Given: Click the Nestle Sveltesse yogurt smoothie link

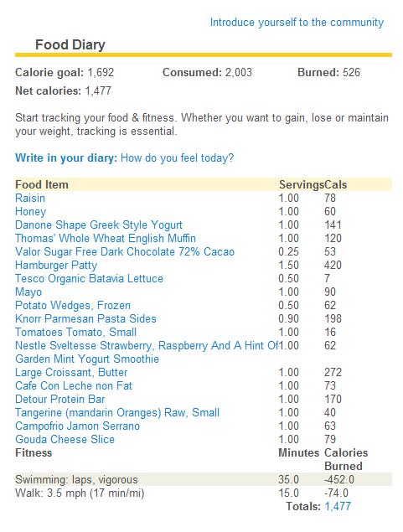Looking at the screenshot, I should tap(147, 352).
